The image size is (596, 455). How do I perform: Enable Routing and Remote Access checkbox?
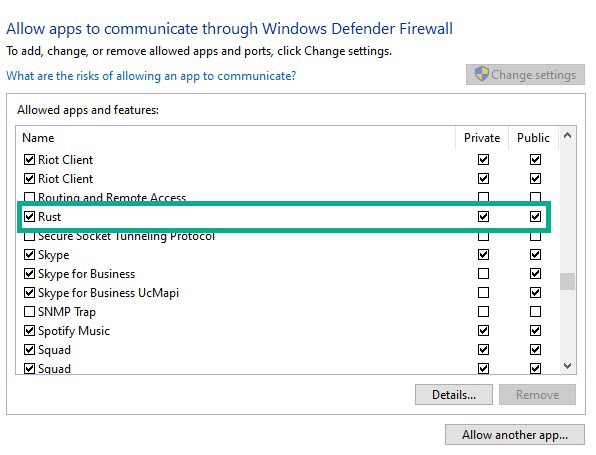29,197
